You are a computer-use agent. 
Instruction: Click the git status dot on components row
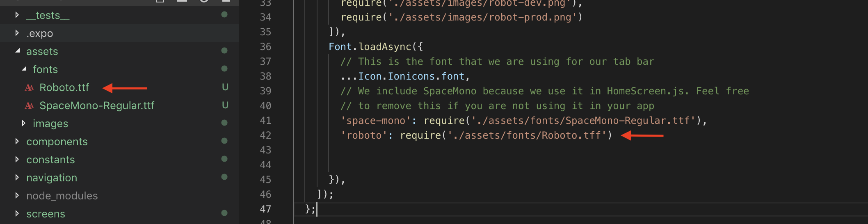224,141
